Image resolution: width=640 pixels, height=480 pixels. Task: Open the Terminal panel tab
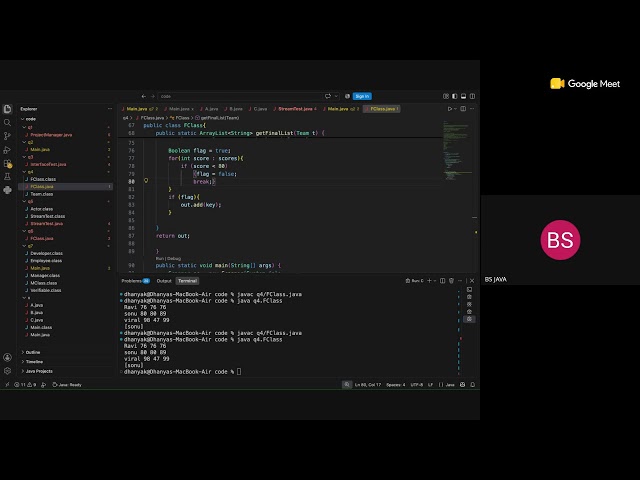pos(187,281)
